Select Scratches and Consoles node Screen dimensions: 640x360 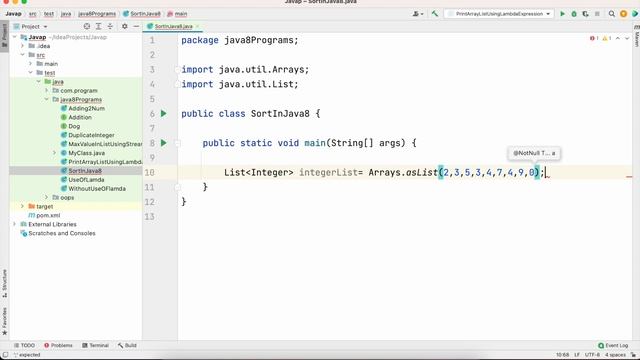[x=58, y=233]
